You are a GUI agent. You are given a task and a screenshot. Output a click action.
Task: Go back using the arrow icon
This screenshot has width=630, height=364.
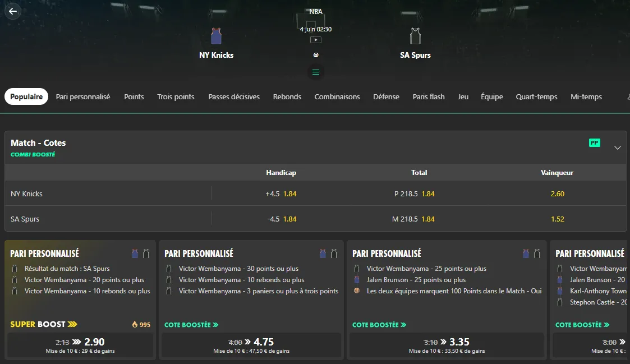pyautogui.click(x=13, y=11)
